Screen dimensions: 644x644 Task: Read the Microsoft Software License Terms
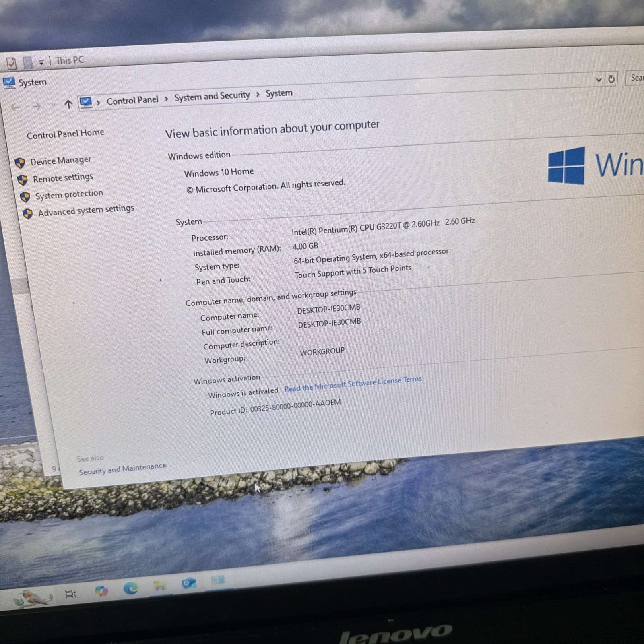coord(353,384)
